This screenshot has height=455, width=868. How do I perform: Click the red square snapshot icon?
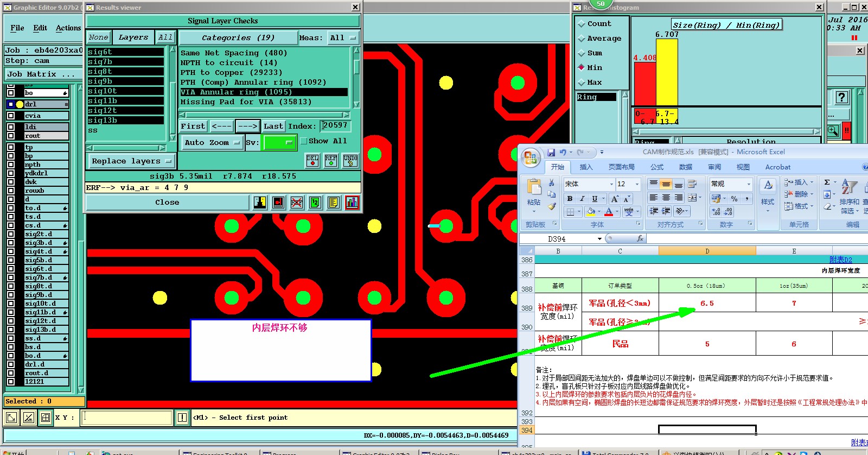coord(278,203)
